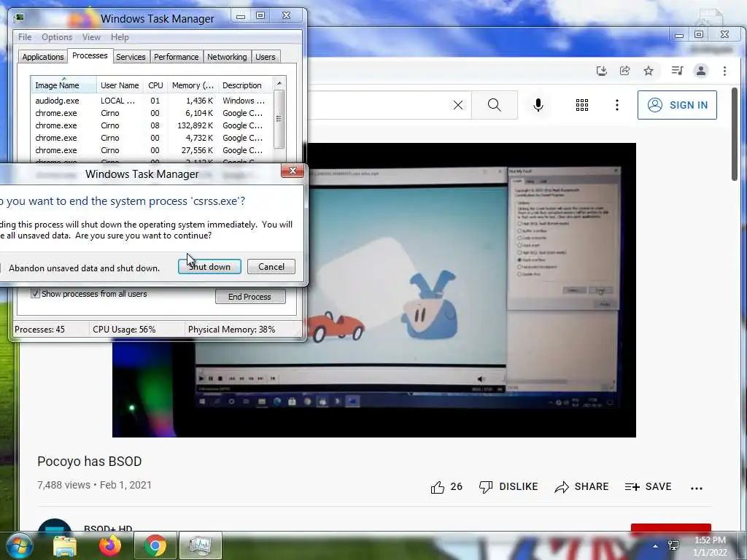Screen dimensions: 747x560
Task: Select the Processes tab
Action: click(90, 55)
